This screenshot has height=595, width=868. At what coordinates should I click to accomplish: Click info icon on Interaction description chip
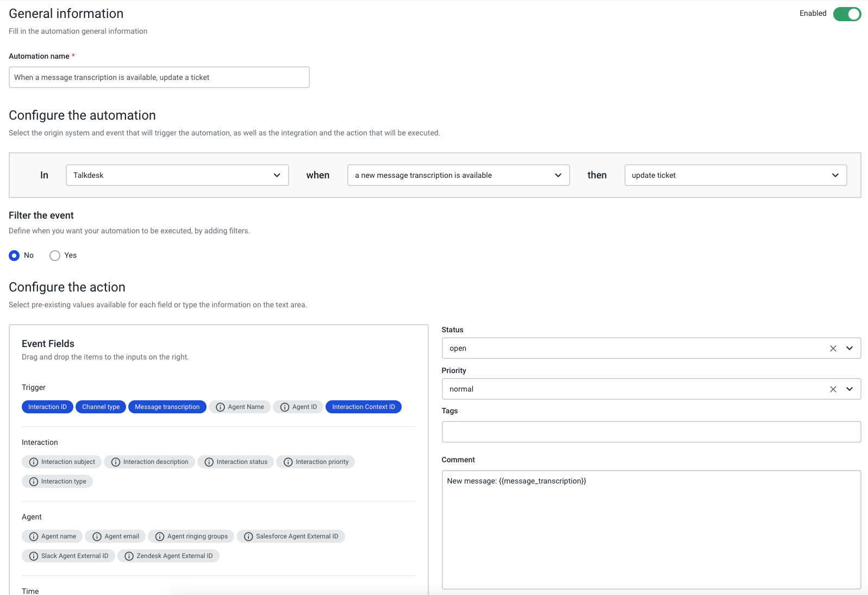coord(116,462)
